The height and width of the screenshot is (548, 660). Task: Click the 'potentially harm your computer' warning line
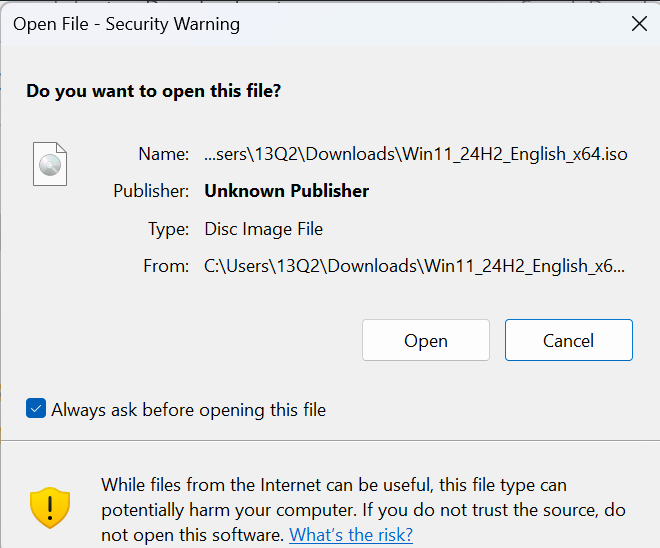point(363,510)
